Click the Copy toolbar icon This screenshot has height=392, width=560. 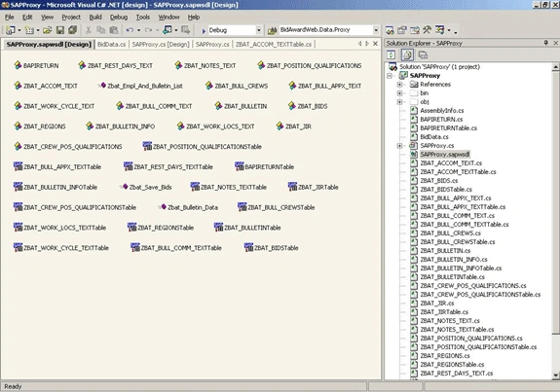pos(101,30)
